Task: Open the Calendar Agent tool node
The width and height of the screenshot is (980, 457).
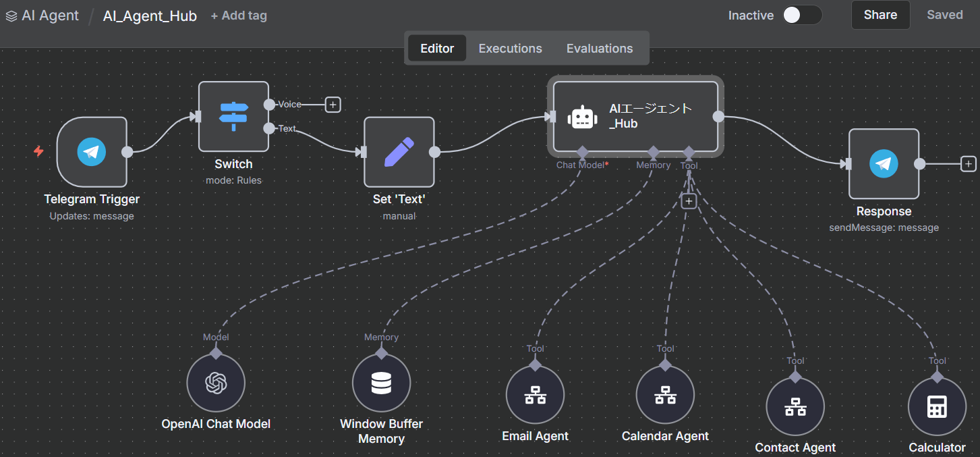Action: tap(665, 395)
